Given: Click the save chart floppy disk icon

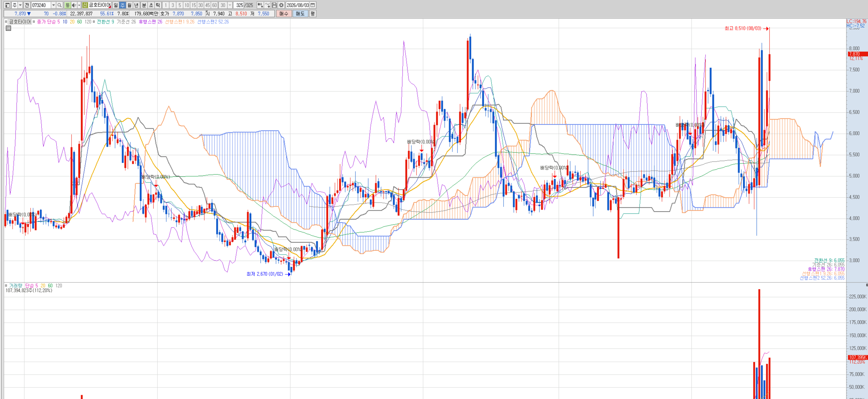Looking at the screenshot, I should pyautogui.click(x=274, y=5).
